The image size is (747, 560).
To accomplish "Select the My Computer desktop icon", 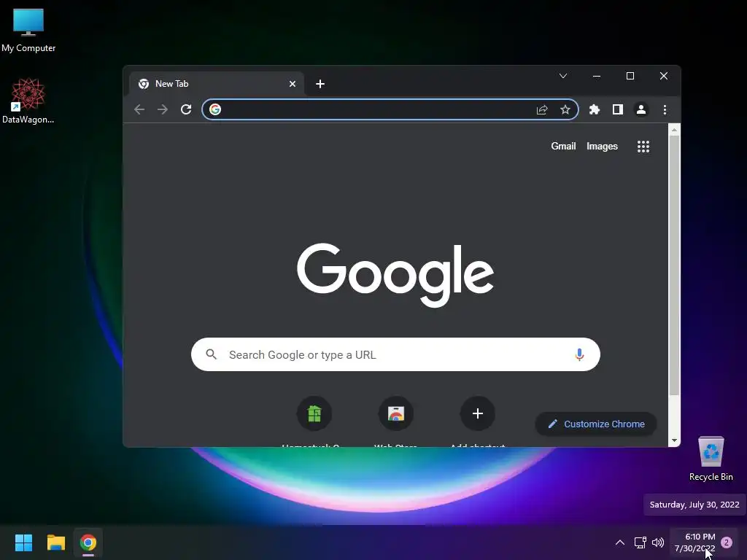I will click(28, 31).
